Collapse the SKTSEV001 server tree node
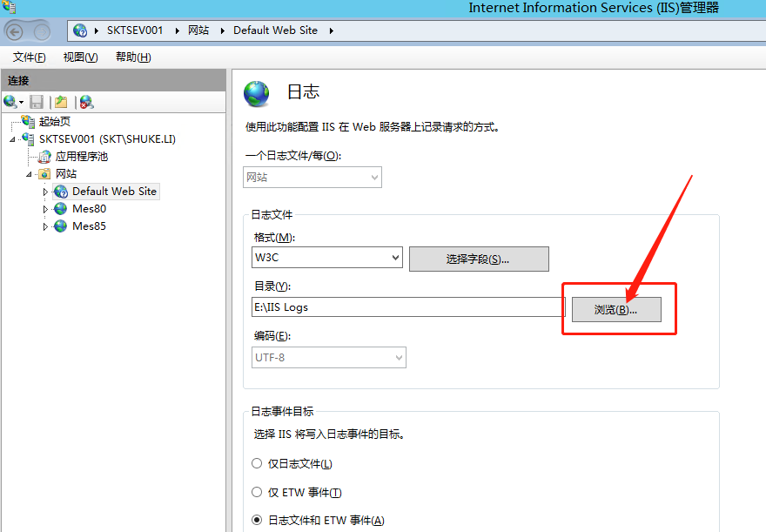Image resolution: width=766 pixels, height=532 pixels. [x=13, y=139]
